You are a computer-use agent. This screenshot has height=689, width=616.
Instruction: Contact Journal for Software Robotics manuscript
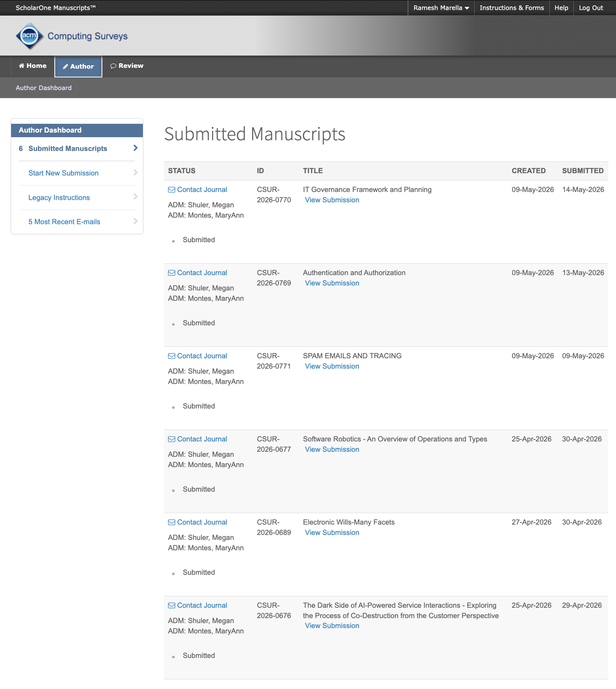pos(202,439)
